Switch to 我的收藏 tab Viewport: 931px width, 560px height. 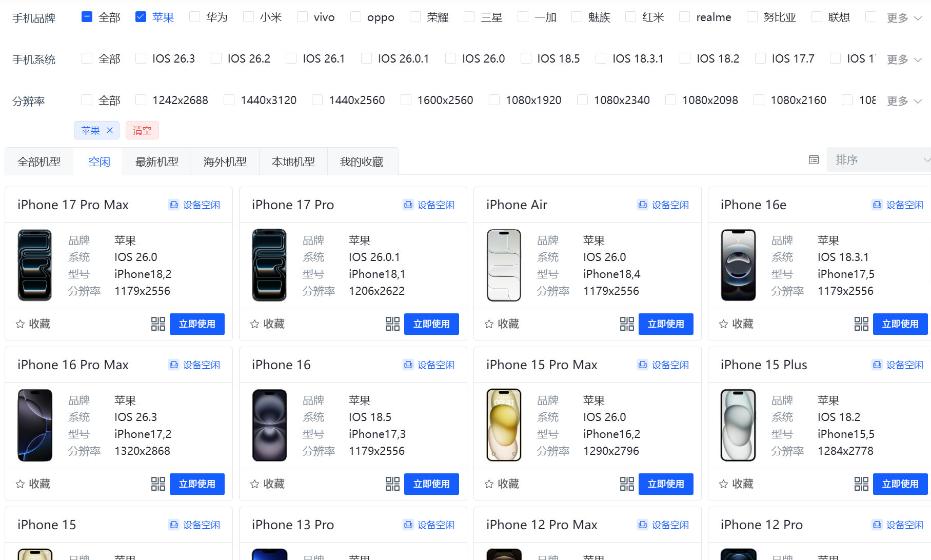(362, 162)
